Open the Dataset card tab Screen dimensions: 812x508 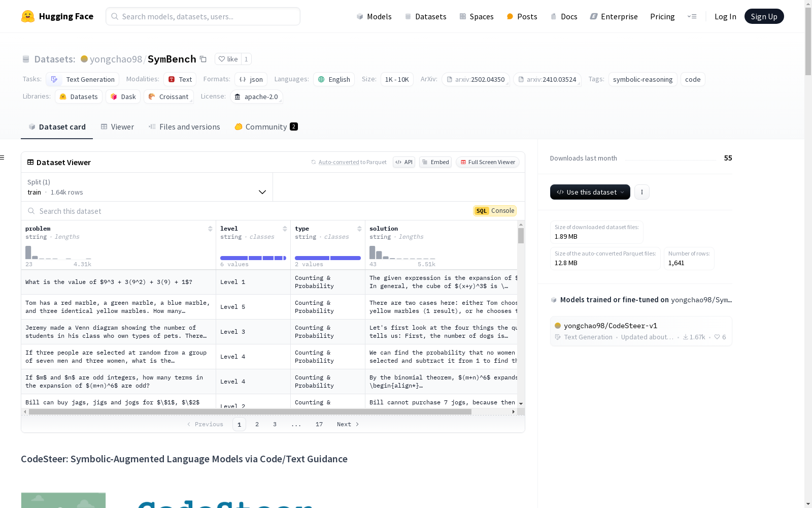pyautogui.click(x=57, y=127)
